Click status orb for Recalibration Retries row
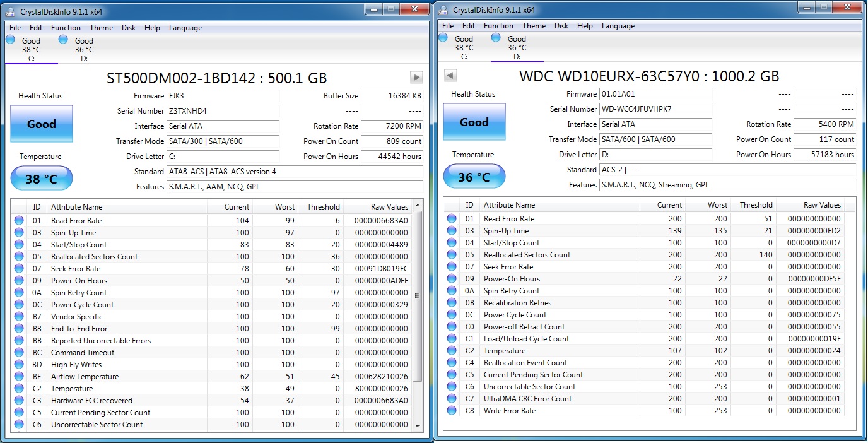This screenshot has height=443, width=868. [452, 303]
